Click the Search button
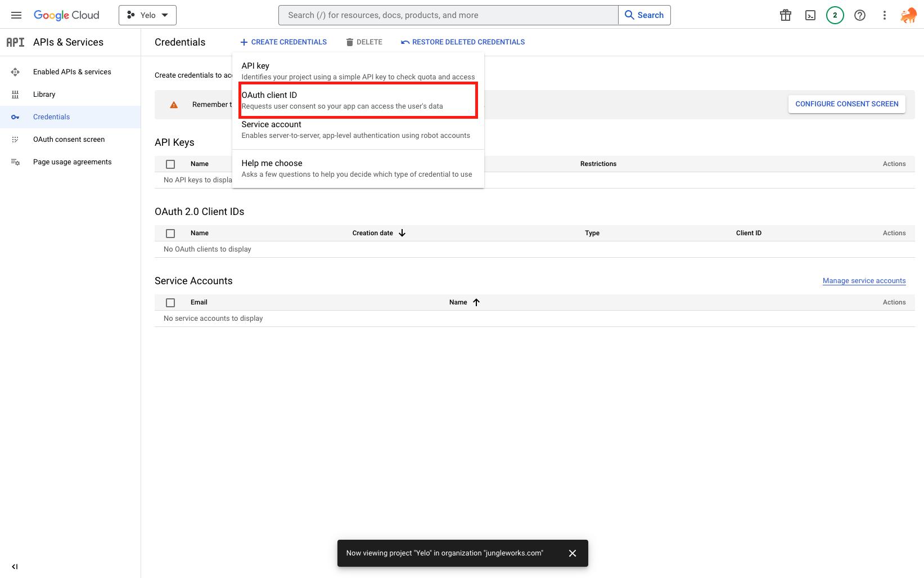This screenshot has width=924, height=578. coord(644,15)
